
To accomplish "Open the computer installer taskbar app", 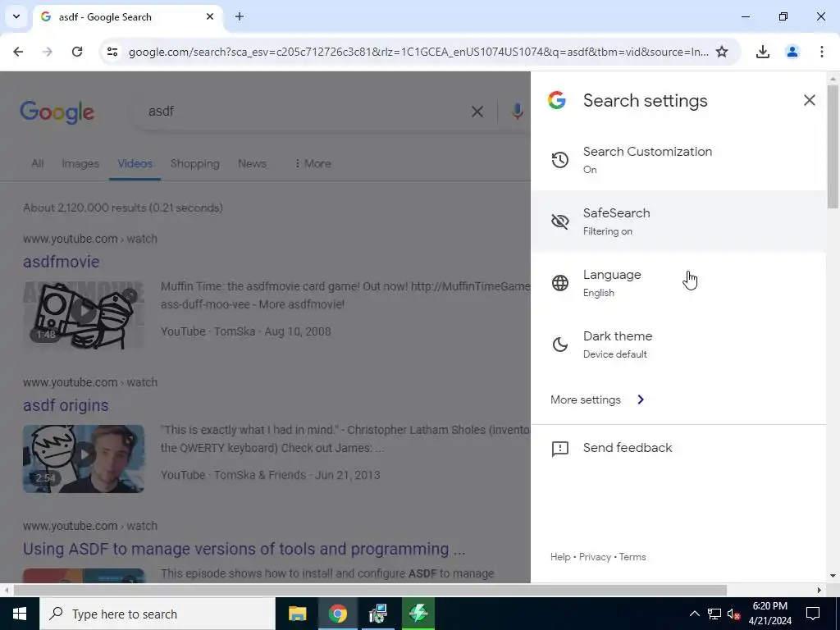I will click(378, 614).
